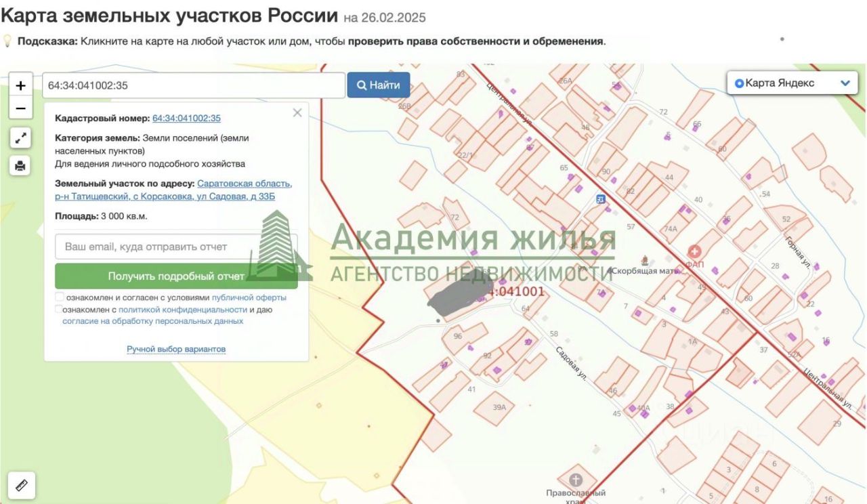Click the parcel labeled 39А

point(494,408)
